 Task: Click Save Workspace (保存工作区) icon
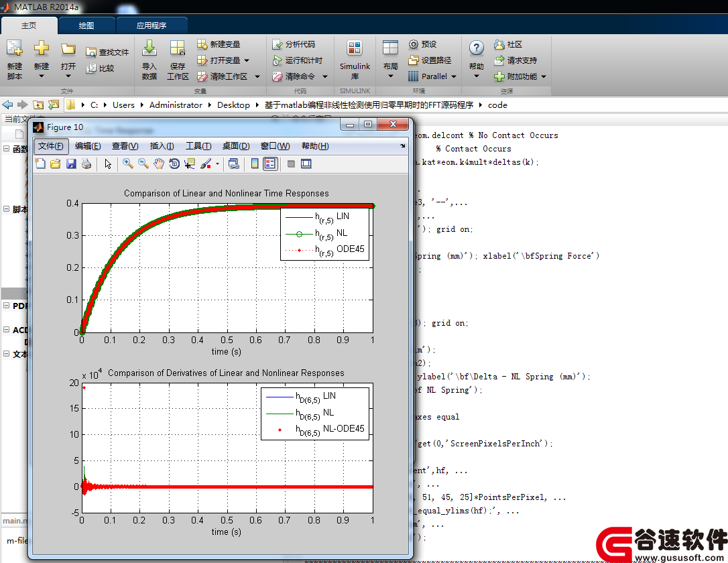[x=178, y=48]
